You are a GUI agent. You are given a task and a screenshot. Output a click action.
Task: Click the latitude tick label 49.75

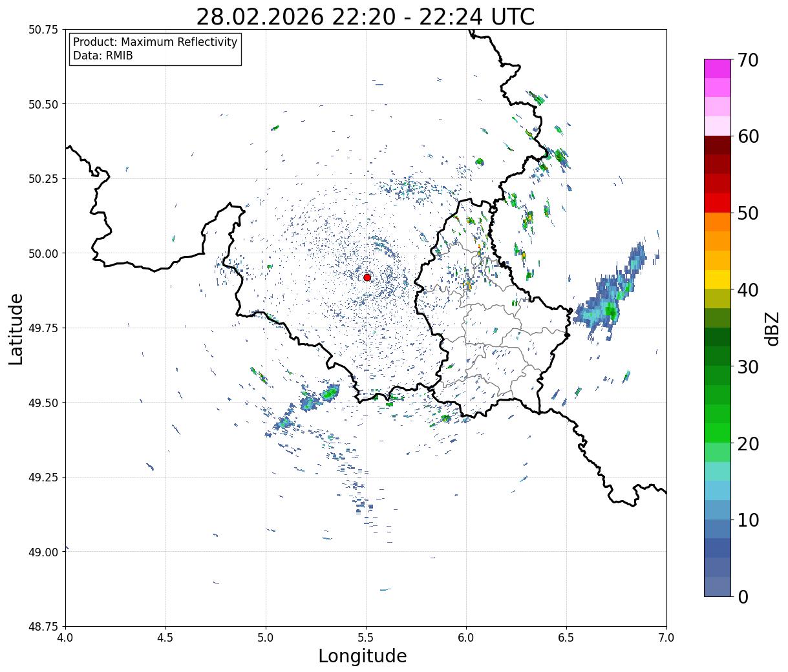[x=43, y=328]
